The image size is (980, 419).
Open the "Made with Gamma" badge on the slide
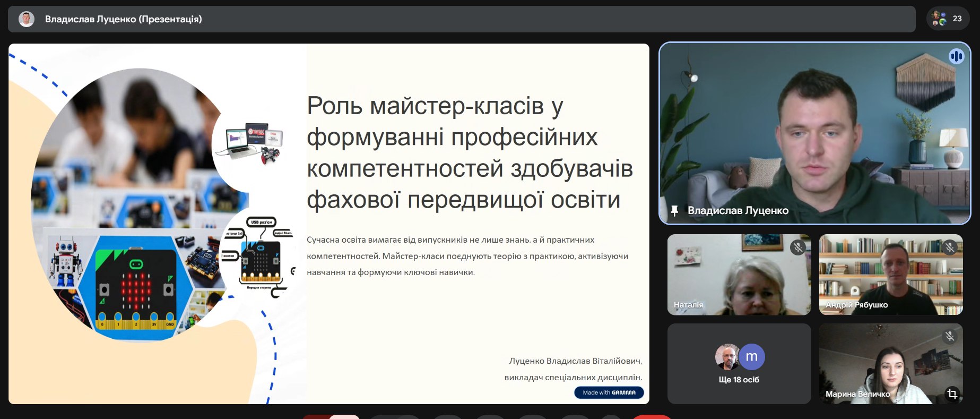[x=609, y=392]
